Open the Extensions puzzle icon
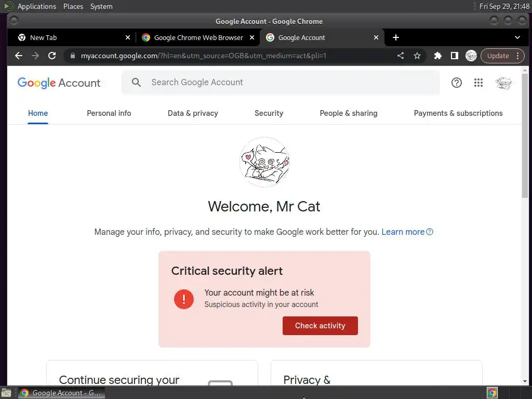532x399 pixels. point(437,56)
